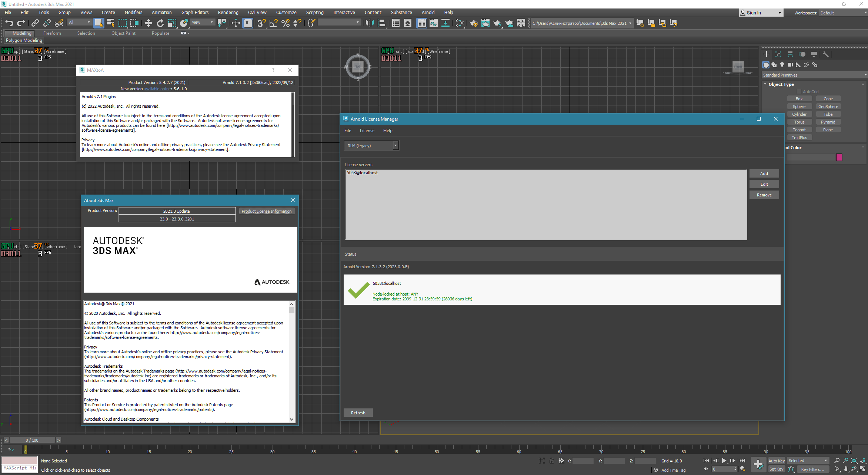Select the Select and Link tool

35,23
